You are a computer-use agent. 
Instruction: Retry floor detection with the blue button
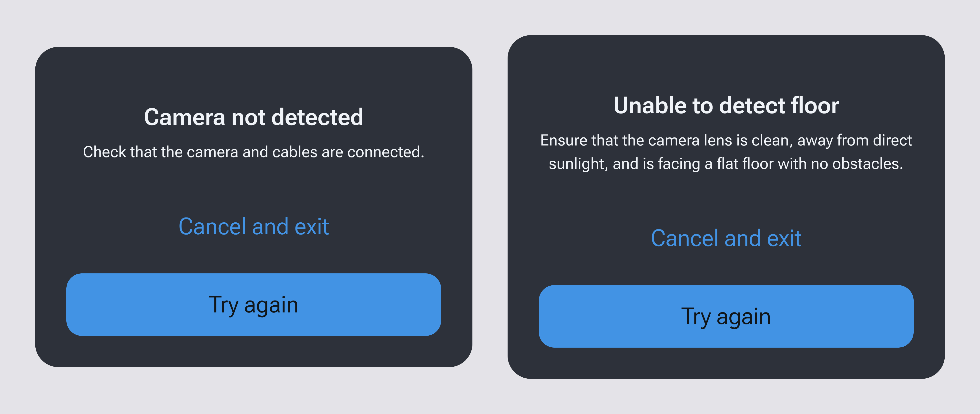(x=726, y=316)
